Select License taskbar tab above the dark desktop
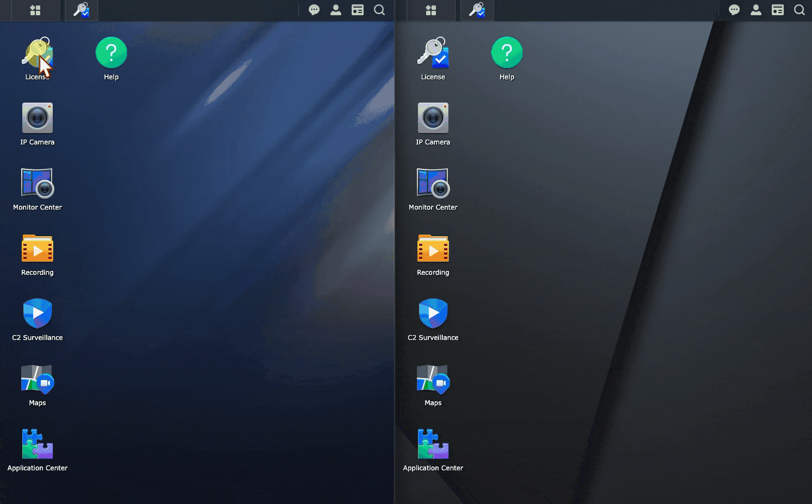The width and height of the screenshot is (812, 504). [477, 10]
